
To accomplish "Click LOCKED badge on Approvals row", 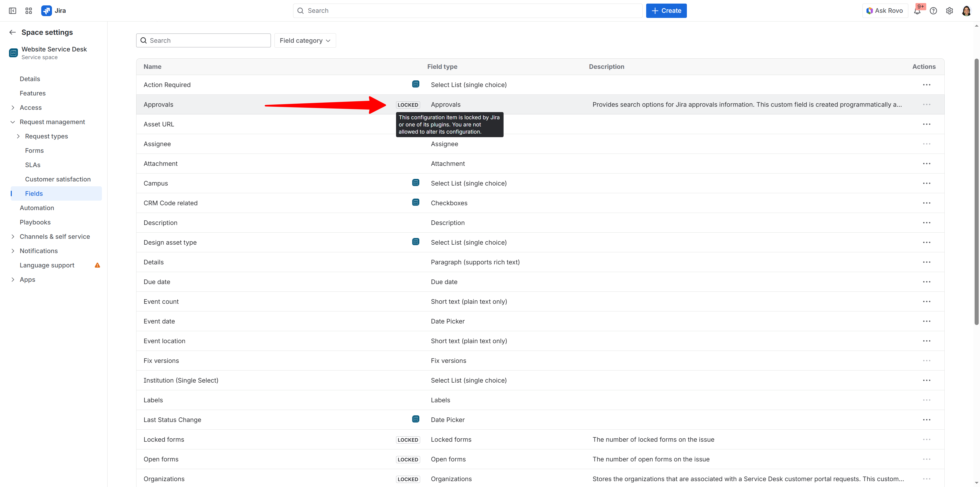I will pyautogui.click(x=408, y=105).
